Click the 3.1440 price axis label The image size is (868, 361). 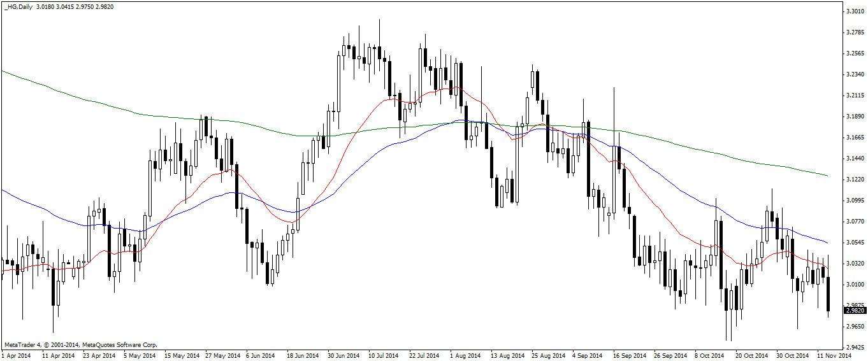(855, 159)
